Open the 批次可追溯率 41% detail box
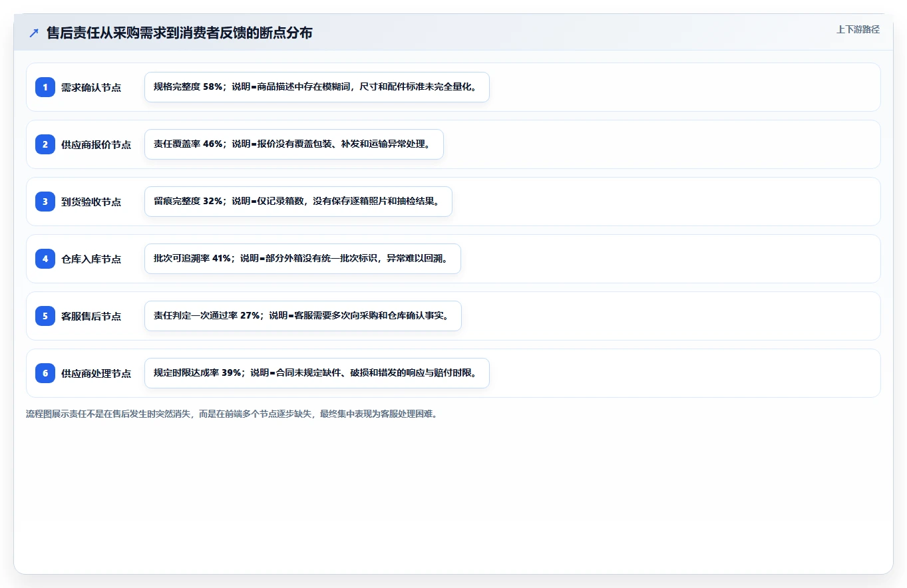This screenshot has height=588, width=907. click(303, 259)
